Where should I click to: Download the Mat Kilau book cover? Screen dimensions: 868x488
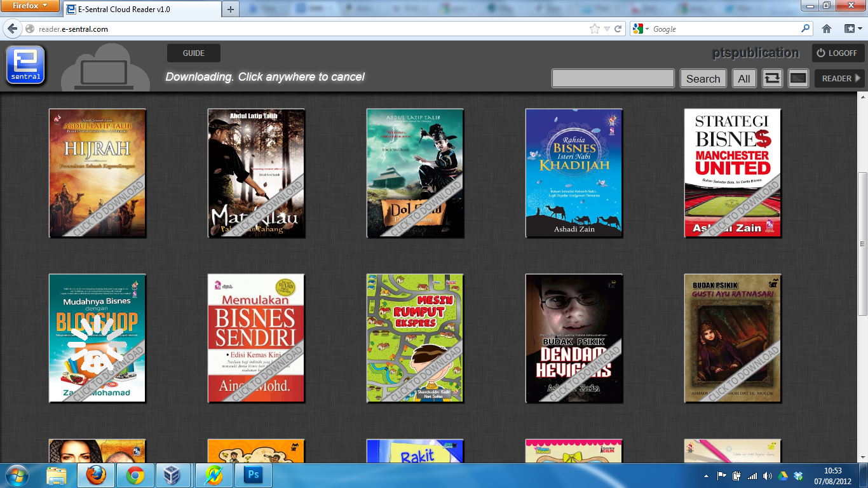point(257,173)
